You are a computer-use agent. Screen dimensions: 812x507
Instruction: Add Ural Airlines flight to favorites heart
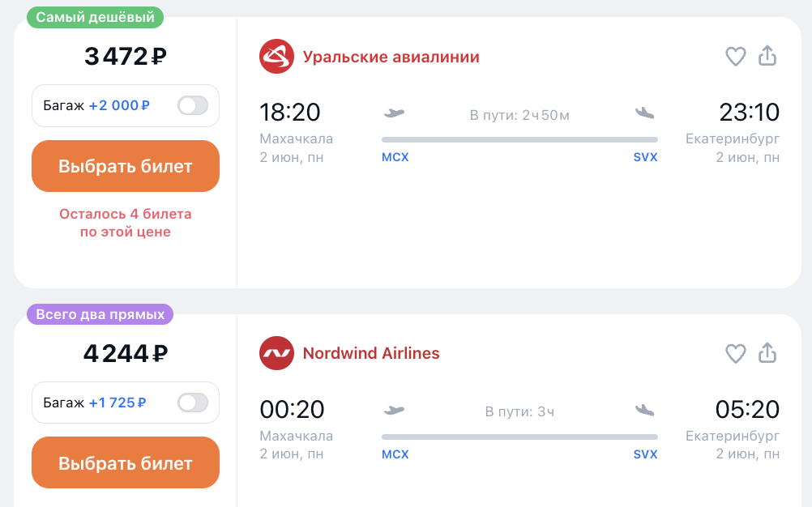[x=735, y=57]
